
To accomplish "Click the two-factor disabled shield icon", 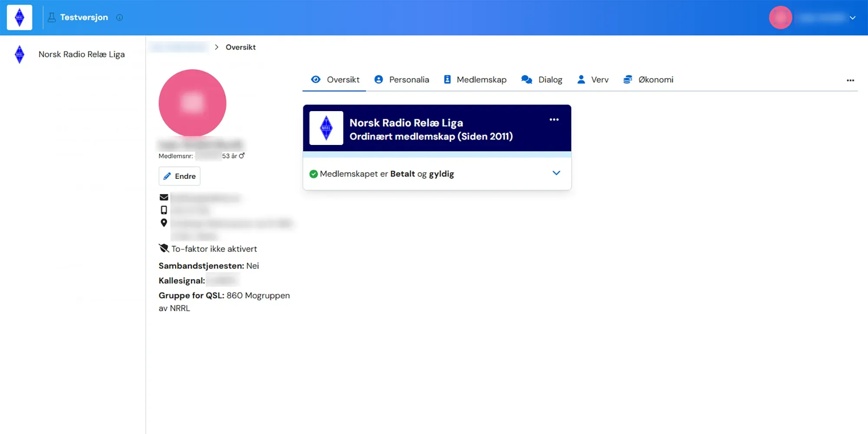I will pyautogui.click(x=164, y=248).
